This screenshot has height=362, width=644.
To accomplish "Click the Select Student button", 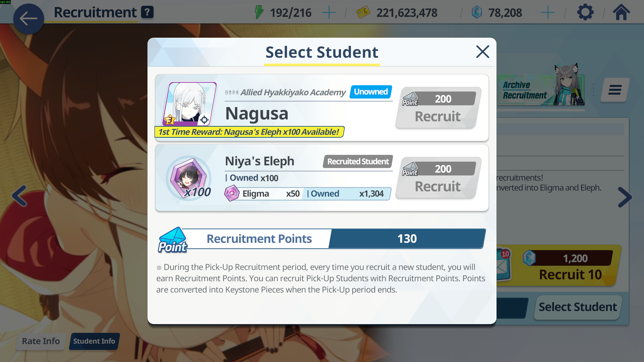I will [578, 307].
